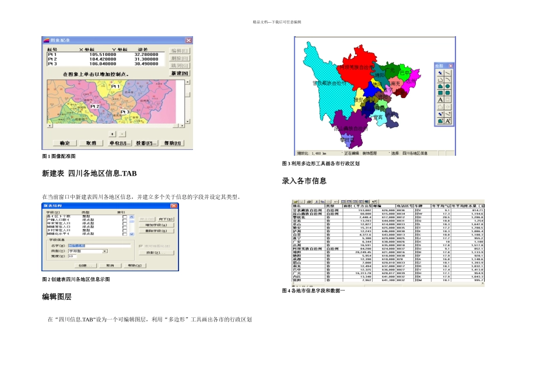The height and width of the screenshot is (392, 554).
Task: Click the 跳到[G] button
Action: pos(180,66)
